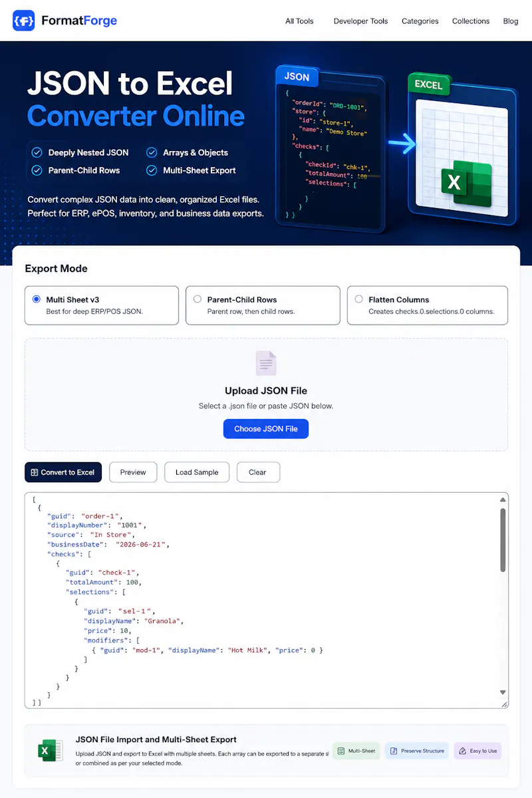
Task: Click the arrow icon between JSON and EXCEL panels
Action: pyautogui.click(x=402, y=142)
